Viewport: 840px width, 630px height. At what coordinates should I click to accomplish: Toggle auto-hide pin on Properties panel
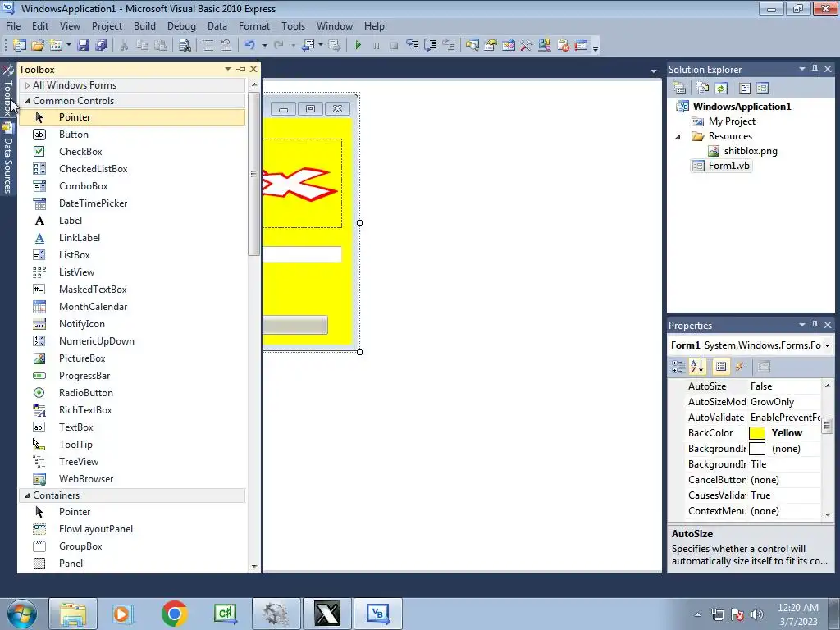815,325
